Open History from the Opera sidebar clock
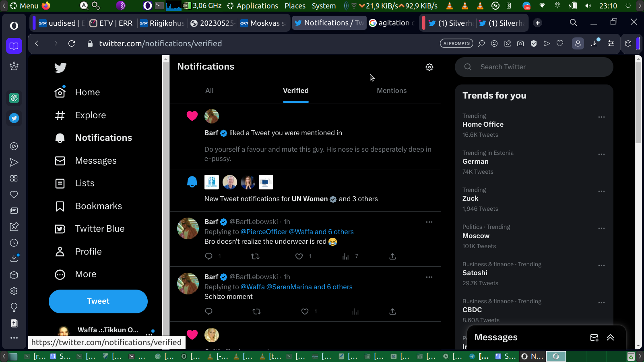The height and width of the screenshot is (362, 644). pyautogui.click(x=14, y=243)
